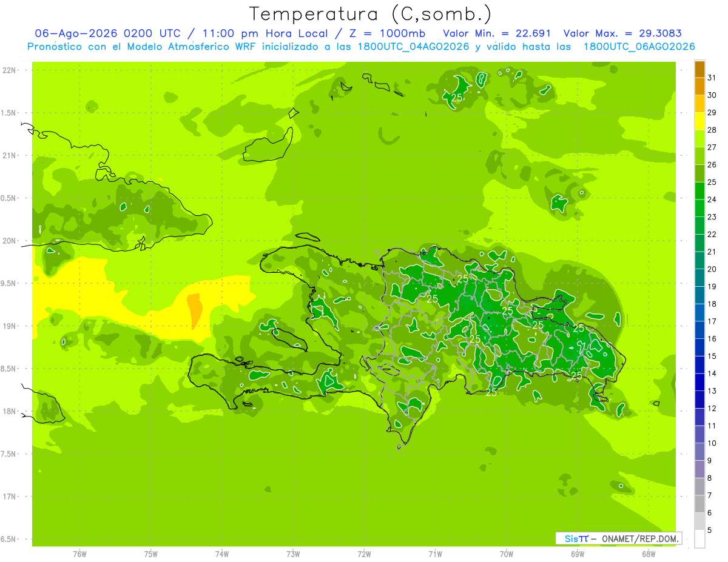
Task: Click the '29' value on the colorbar
Action: point(712,113)
